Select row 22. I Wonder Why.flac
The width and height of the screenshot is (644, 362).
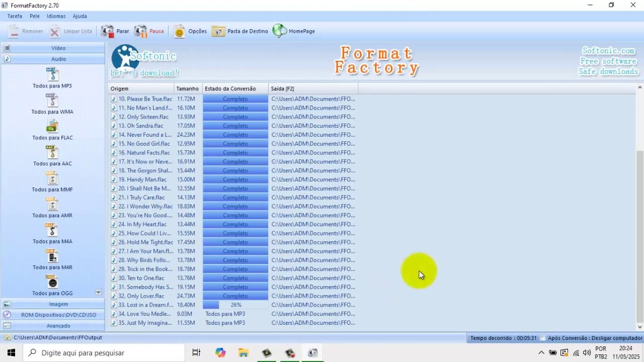(233, 207)
